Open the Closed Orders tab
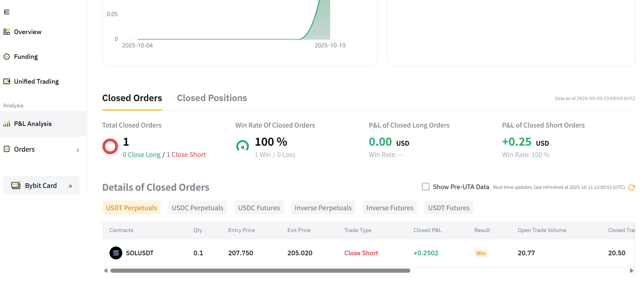 (132, 98)
